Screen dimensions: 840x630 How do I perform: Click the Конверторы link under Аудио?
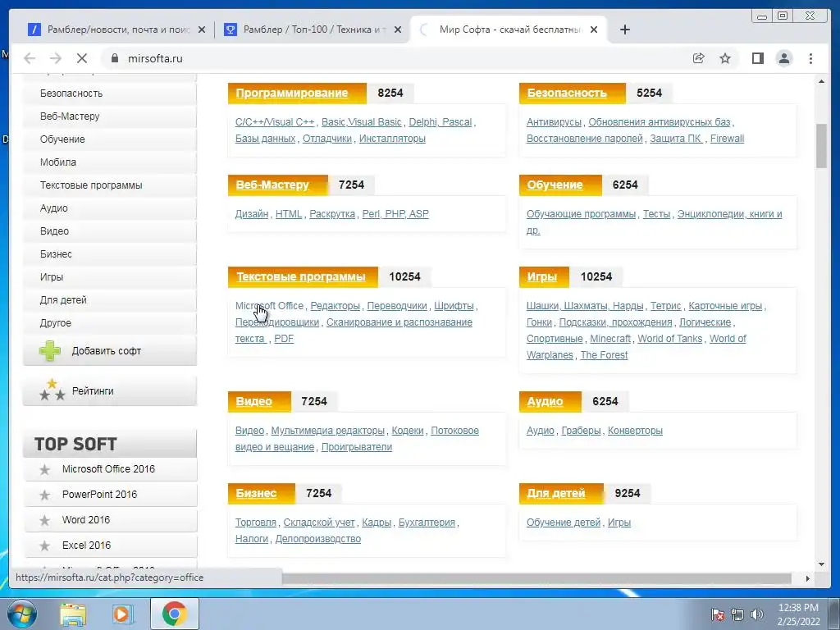tap(635, 431)
